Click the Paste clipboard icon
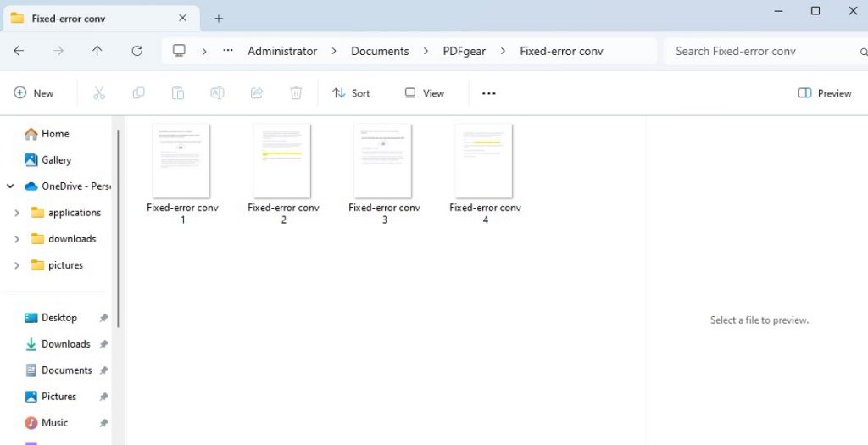Viewport: 868px width, 445px height. (x=178, y=93)
